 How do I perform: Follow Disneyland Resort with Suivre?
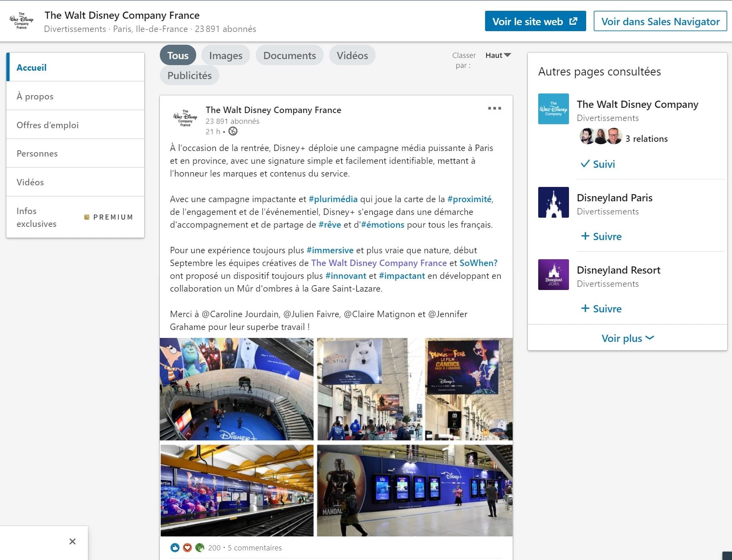(601, 308)
